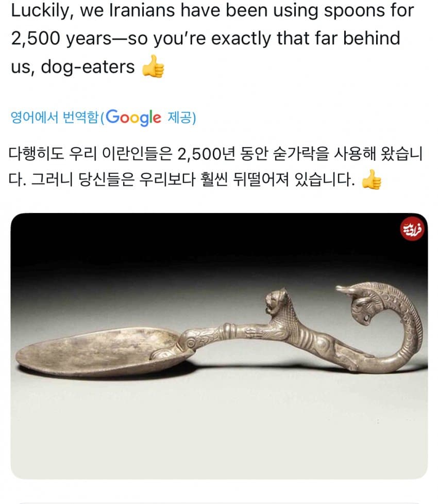The width and height of the screenshot is (438, 504).
Task: Tap the "영어에서 번역함" translated-from-English link
Action: [54, 117]
